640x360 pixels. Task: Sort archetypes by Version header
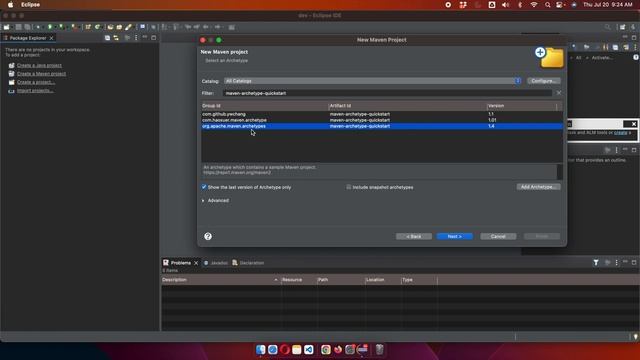[x=522, y=106]
